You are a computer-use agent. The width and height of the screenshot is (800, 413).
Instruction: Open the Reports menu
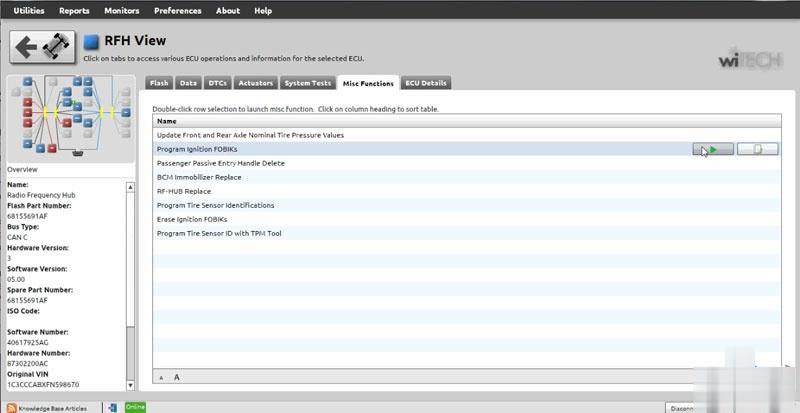tap(74, 10)
